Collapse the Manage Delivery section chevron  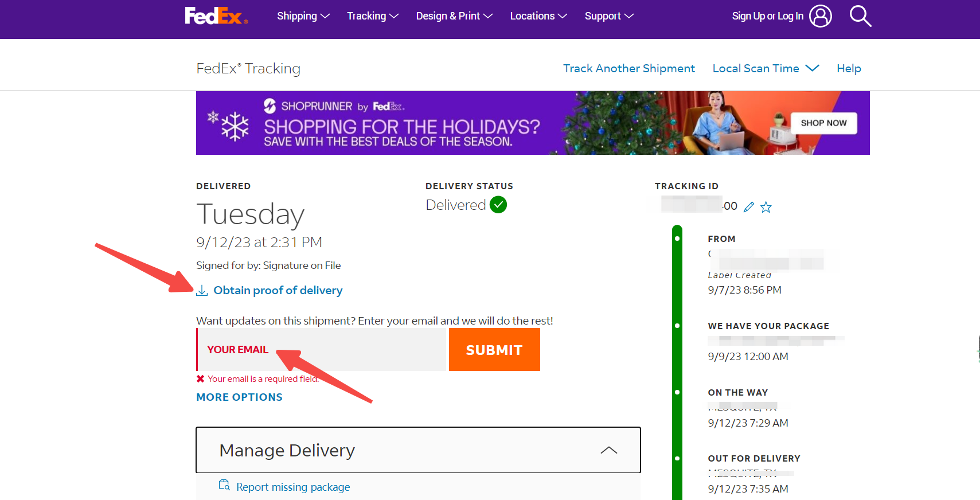(x=609, y=450)
